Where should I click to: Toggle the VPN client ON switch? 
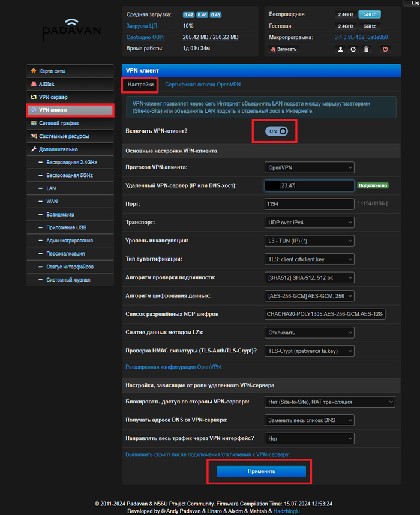pyautogui.click(x=276, y=131)
